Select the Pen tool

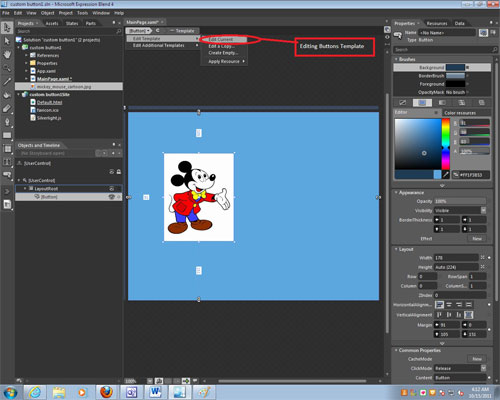tap(7, 122)
